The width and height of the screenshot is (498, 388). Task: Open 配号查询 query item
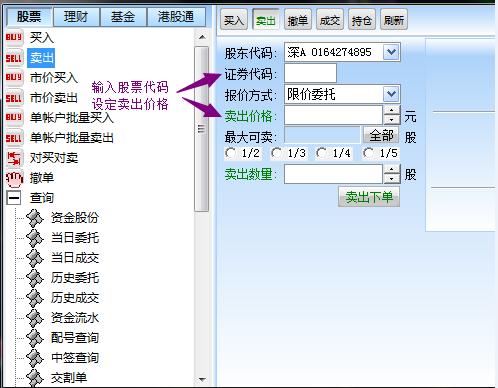(x=75, y=338)
